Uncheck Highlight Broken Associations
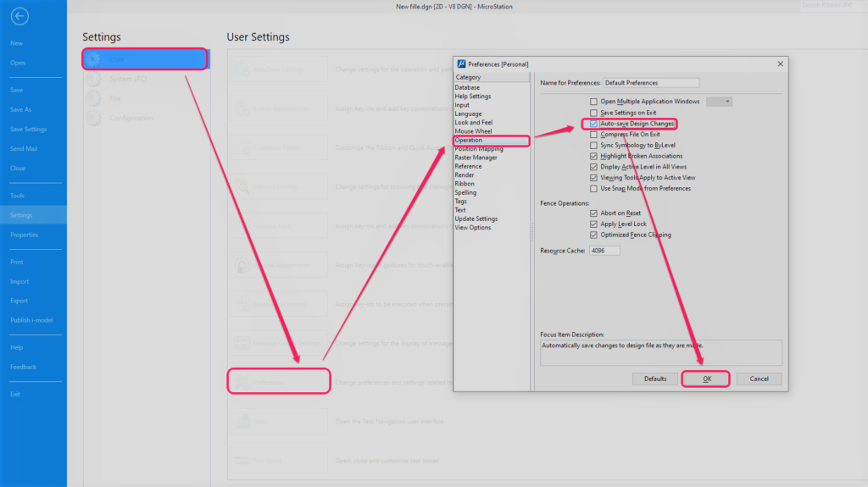The height and width of the screenshot is (487, 868). (x=593, y=156)
